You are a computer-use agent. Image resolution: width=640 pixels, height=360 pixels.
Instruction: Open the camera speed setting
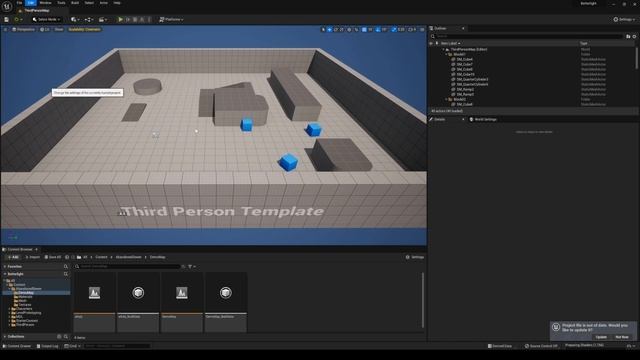pyautogui.click(x=412, y=29)
